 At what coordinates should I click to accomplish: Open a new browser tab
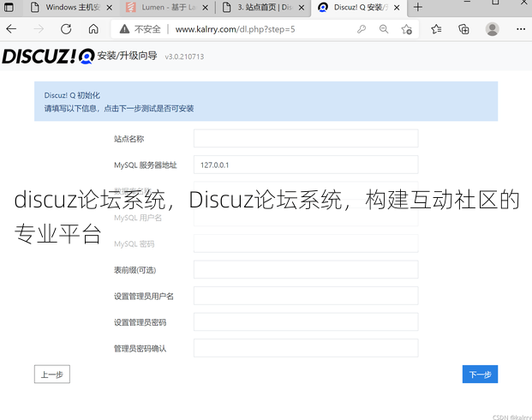point(418,7)
